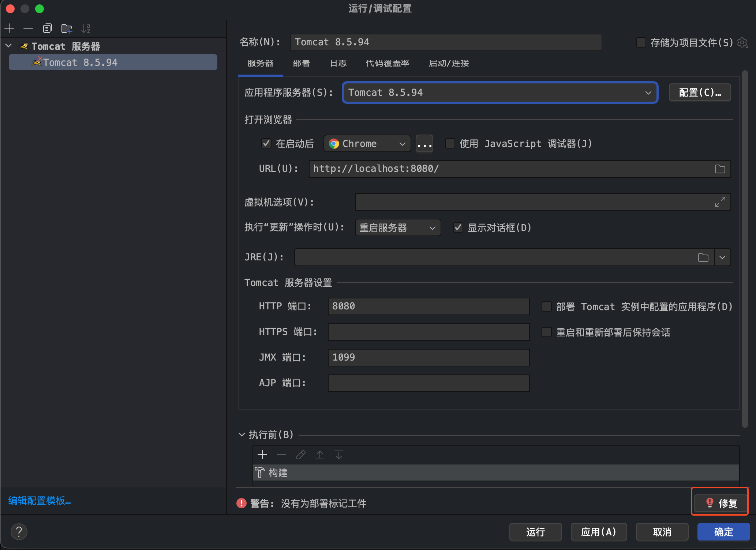Viewport: 756px width, 550px height.
Task: Collapse Tomcat 服务器 tree node
Action: [9, 46]
